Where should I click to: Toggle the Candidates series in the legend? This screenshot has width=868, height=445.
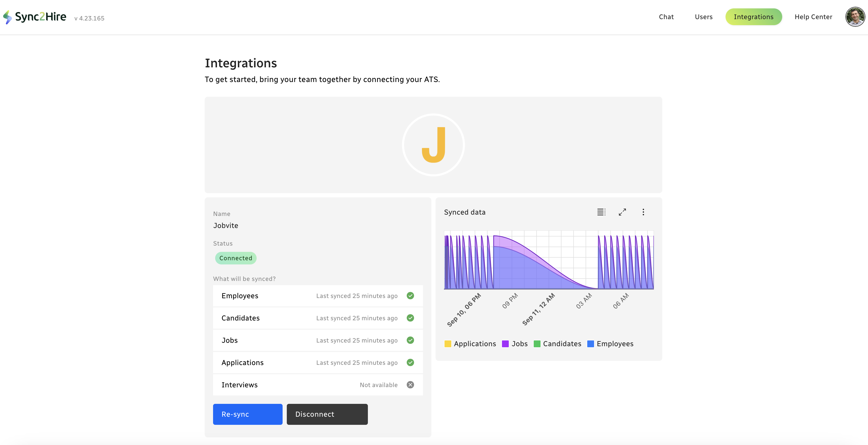point(558,344)
